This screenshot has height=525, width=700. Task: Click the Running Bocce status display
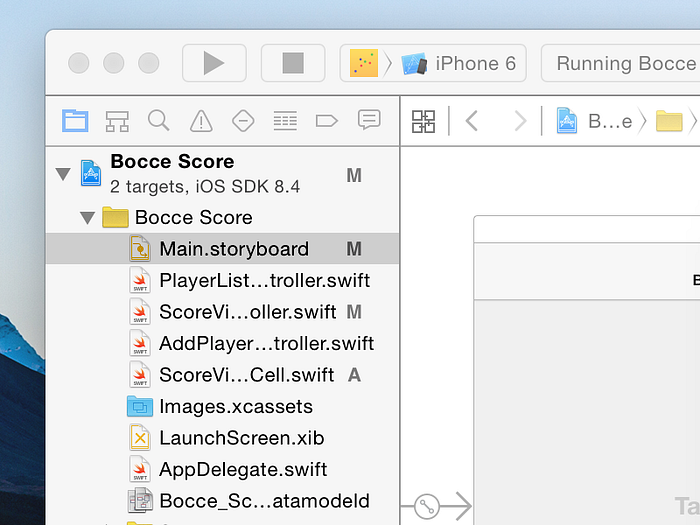tap(621, 63)
